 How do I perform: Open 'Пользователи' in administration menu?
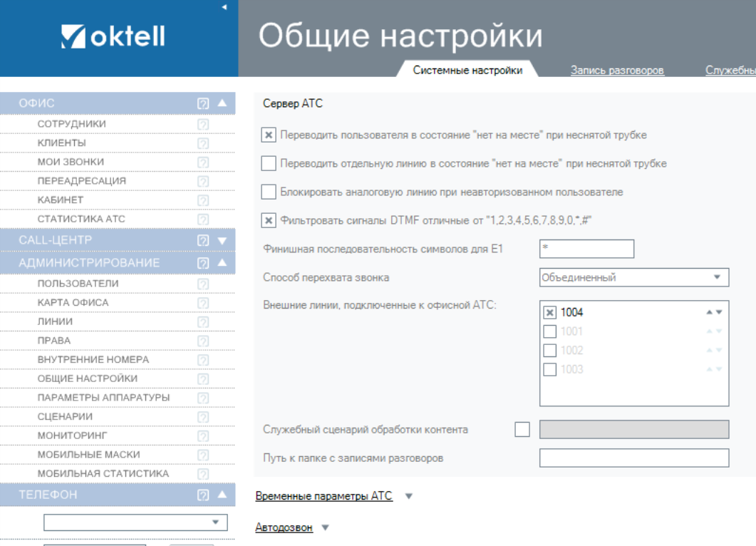(78, 284)
